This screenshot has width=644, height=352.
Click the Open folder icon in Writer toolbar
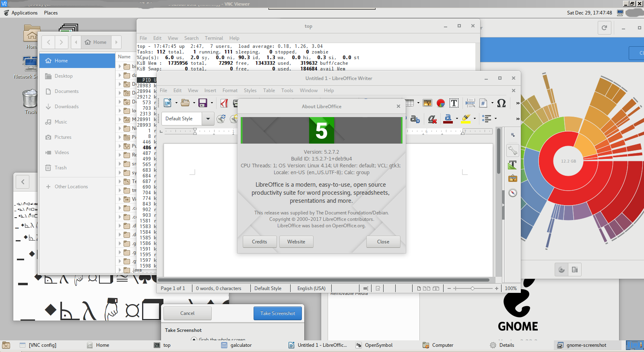pos(185,103)
